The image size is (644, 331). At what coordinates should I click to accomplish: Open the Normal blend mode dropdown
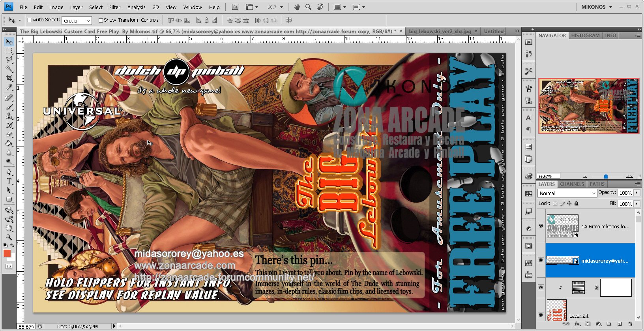tap(567, 193)
